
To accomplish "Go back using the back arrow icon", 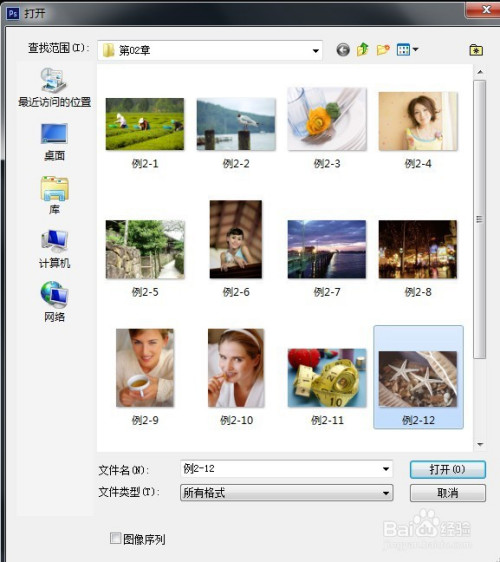I will 343,50.
